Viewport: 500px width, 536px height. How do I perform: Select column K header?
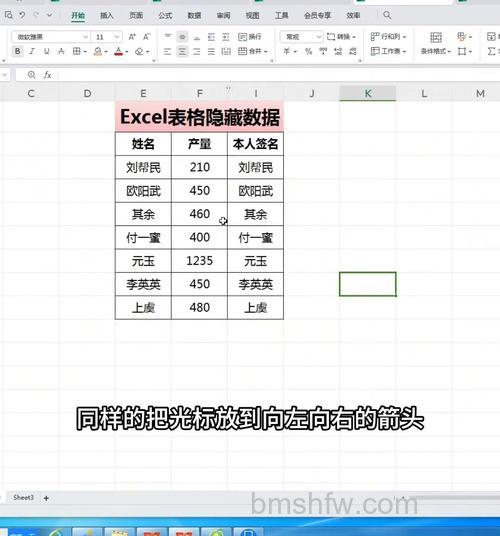(368, 93)
